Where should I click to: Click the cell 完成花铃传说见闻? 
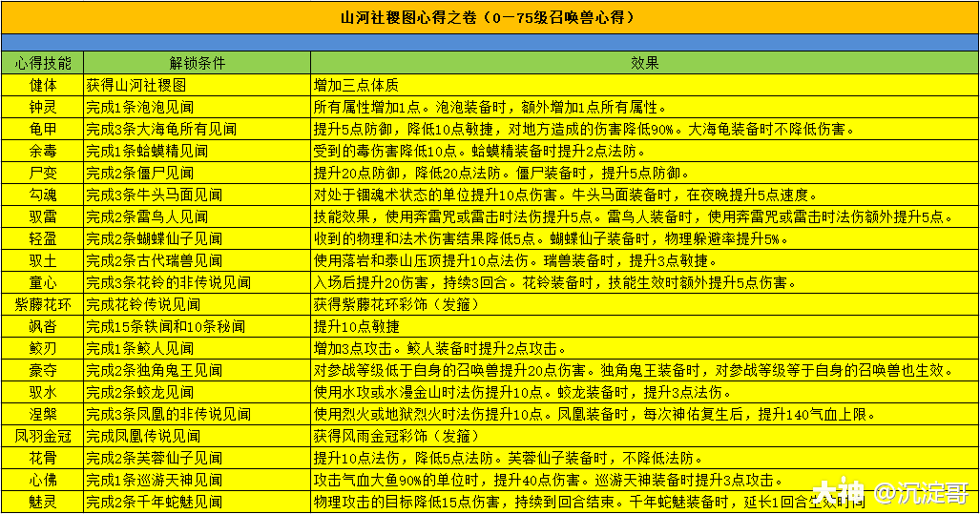(x=197, y=304)
